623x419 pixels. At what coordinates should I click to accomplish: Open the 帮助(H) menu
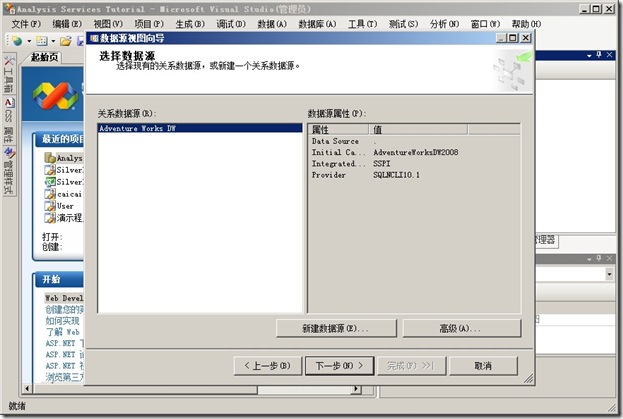click(526, 24)
